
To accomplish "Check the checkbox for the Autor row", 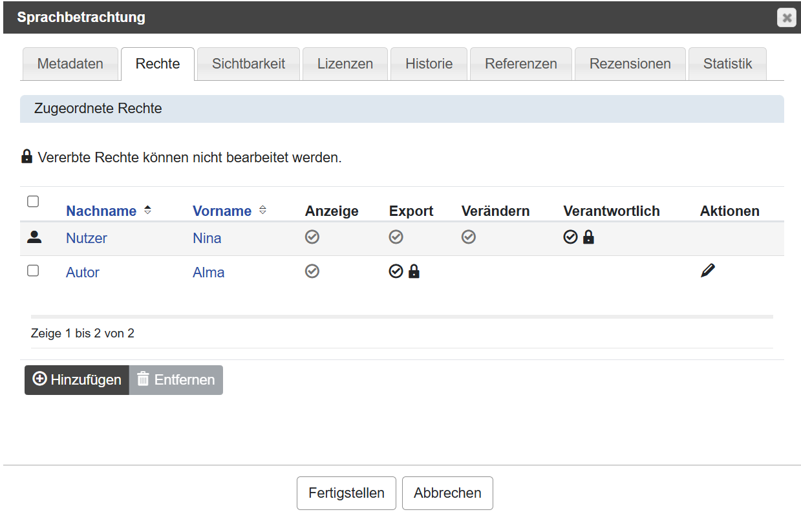I will [x=33, y=271].
